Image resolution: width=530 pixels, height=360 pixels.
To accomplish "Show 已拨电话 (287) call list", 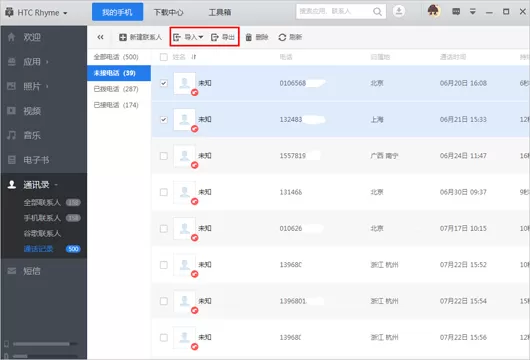I will coord(116,89).
